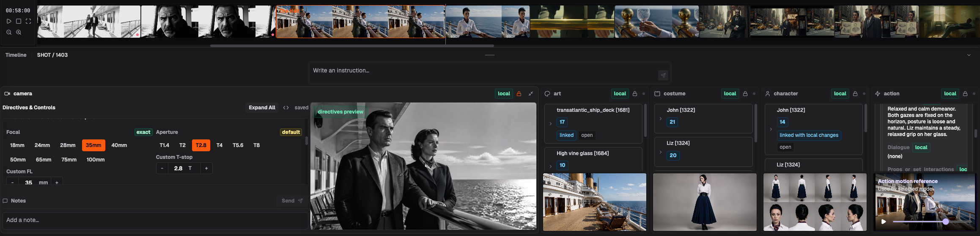This screenshot has width=980, height=236.
Task: Increase the Custom FL value
Action: 57,182
